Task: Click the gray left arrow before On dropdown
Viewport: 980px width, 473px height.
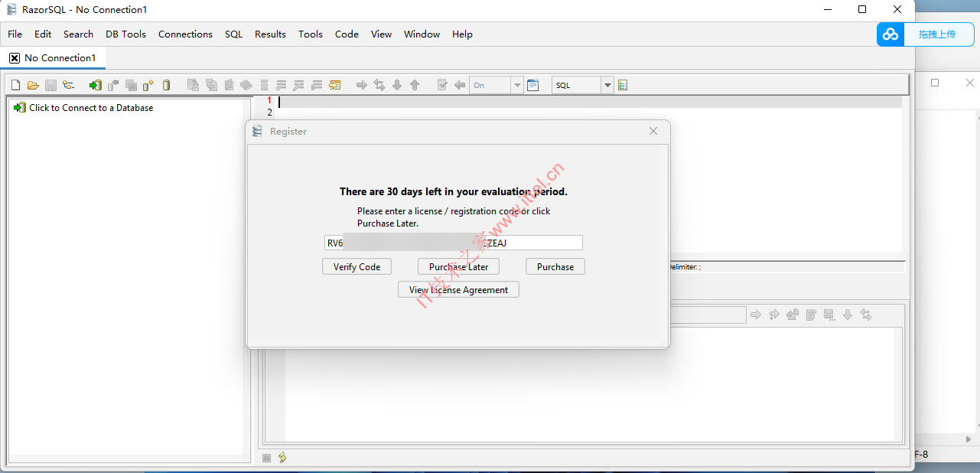Action: [x=460, y=85]
